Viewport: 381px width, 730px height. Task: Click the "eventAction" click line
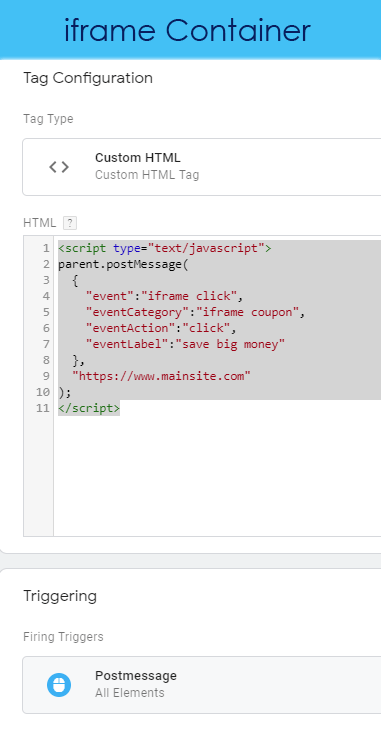click(161, 328)
